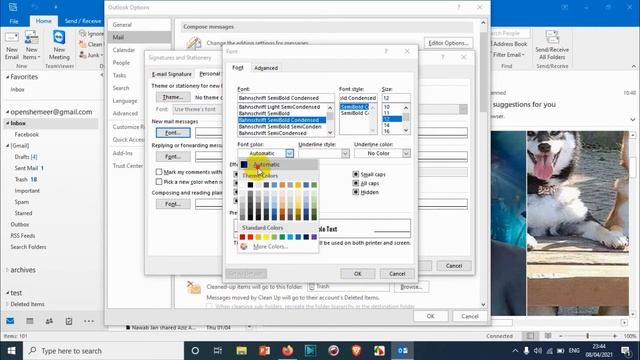The width and height of the screenshot is (640, 360).
Task: Open Tasks view in navigation bar
Action: click(x=69, y=321)
